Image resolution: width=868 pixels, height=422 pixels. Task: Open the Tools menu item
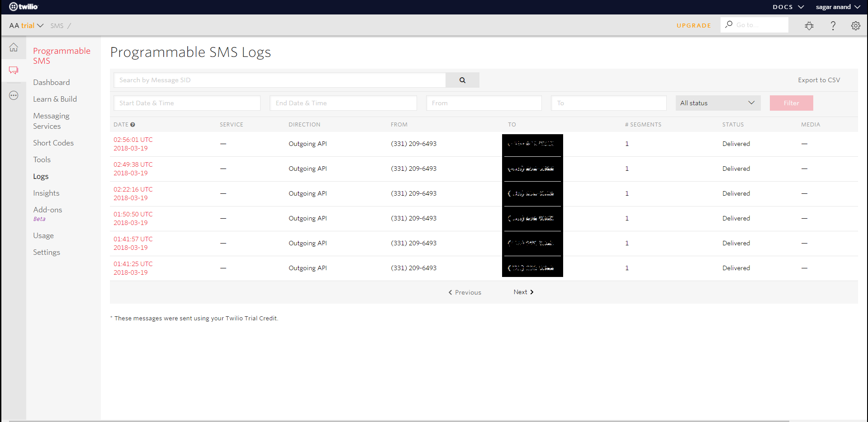42,159
